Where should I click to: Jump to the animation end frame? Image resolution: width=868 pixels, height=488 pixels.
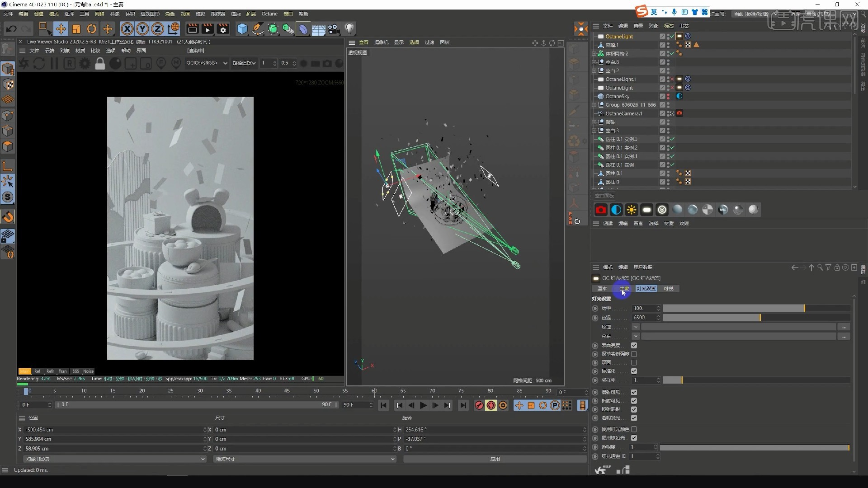(463, 405)
